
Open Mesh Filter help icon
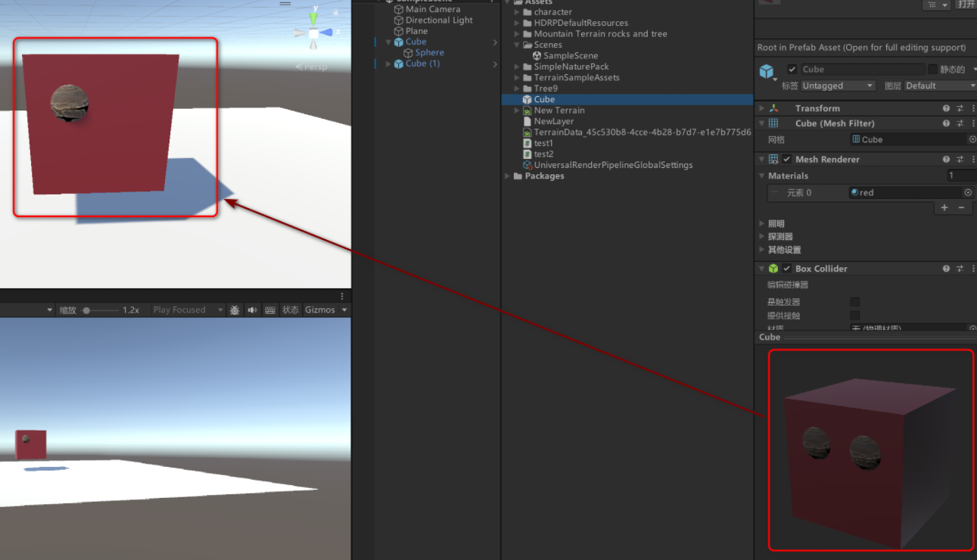pos(946,123)
